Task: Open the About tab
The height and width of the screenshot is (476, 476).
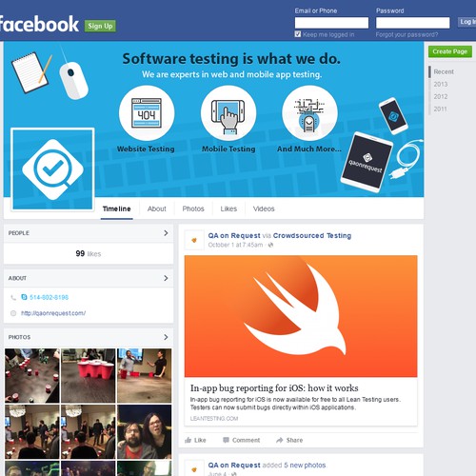Action: coord(157,208)
